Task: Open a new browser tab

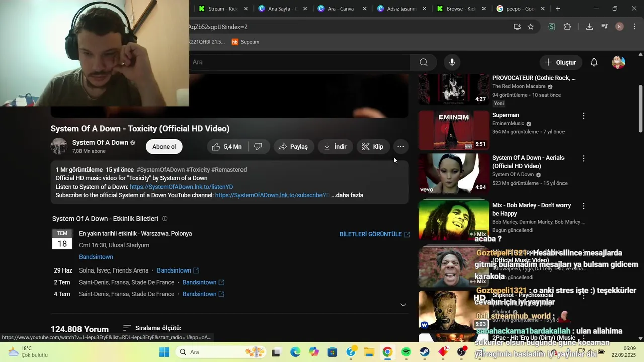Action: click(558, 9)
